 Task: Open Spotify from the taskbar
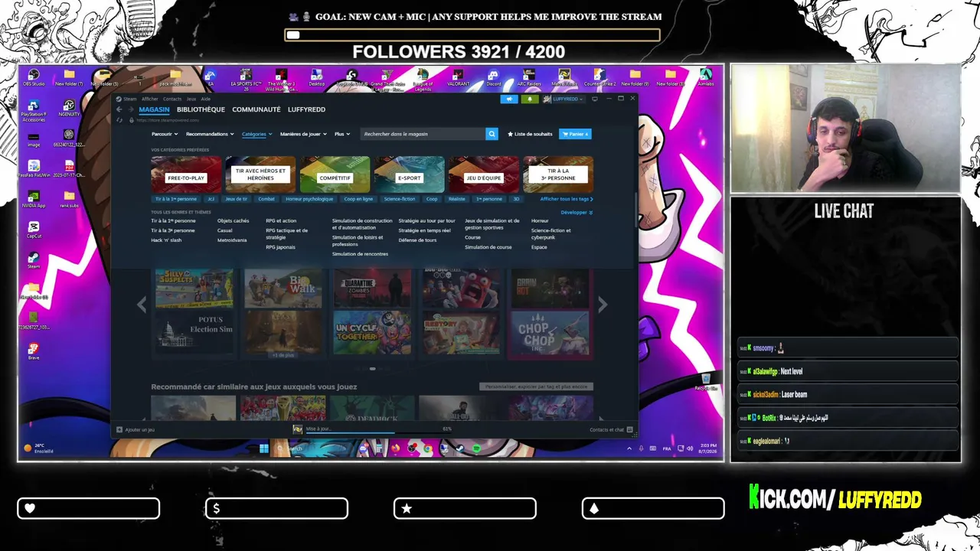tap(476, 448)
